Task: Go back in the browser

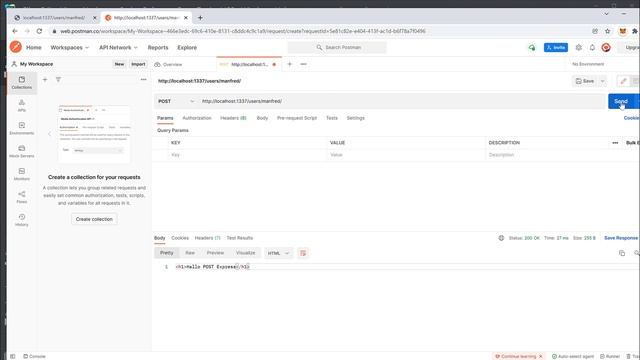Action: [x=15, y=31]
